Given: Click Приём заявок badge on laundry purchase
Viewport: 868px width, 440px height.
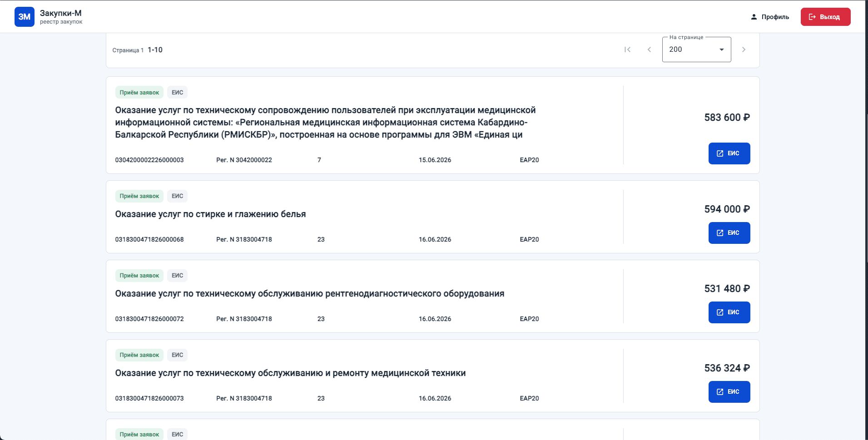Looking at the screenshot, I should click(139, 196).
